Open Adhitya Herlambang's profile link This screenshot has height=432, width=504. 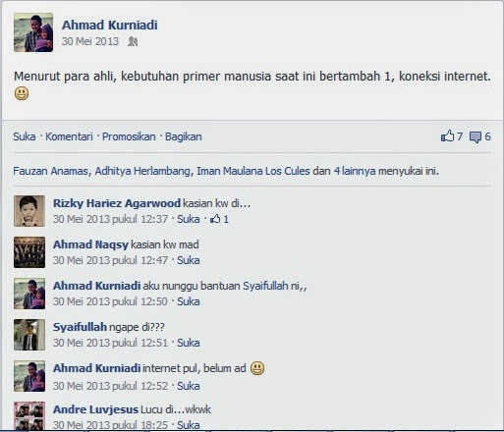tap(142, 171)
